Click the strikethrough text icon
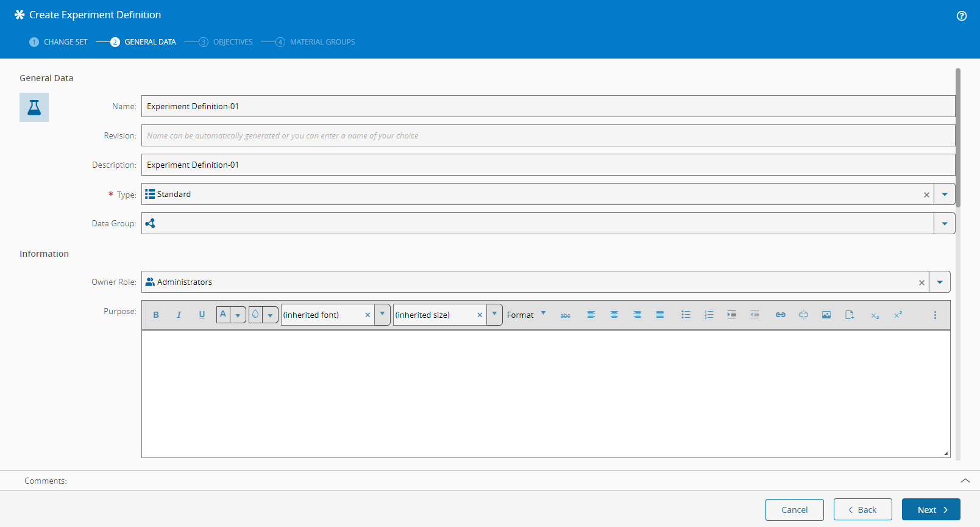Screen dimensions: 980x527 pyautogui.click(x=566, y=315)
